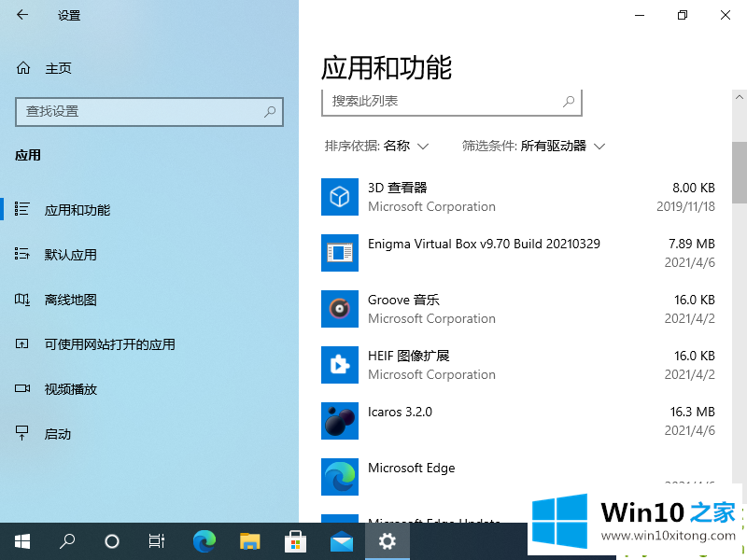747x560 pixels.
Task: Click the Groove 音乐 app icon
Action: click(340, 309)
